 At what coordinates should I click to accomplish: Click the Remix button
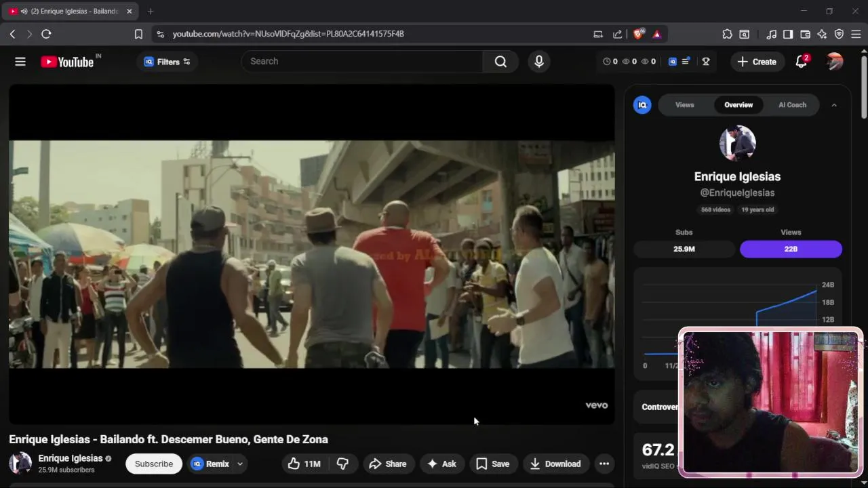[211, 464]
